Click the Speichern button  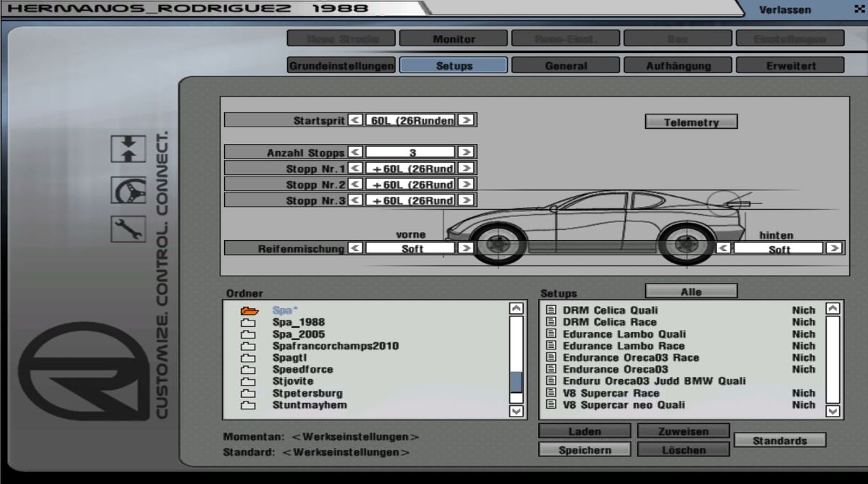point(584,450)
